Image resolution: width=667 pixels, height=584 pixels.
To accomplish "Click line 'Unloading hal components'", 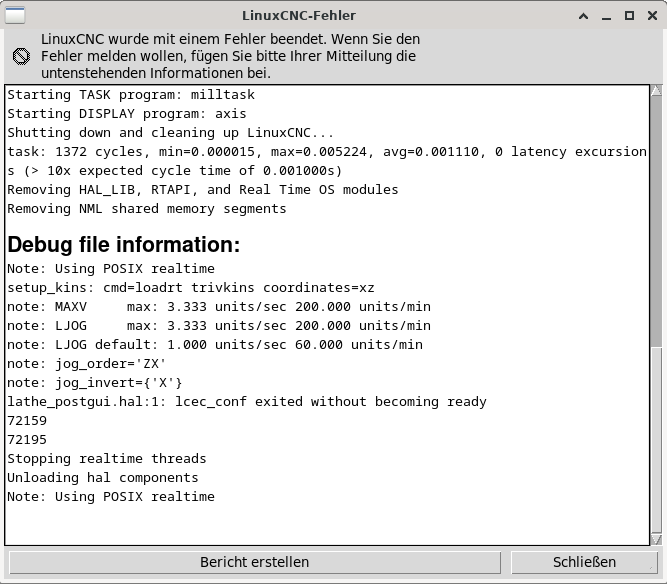I will coord(103,478).
